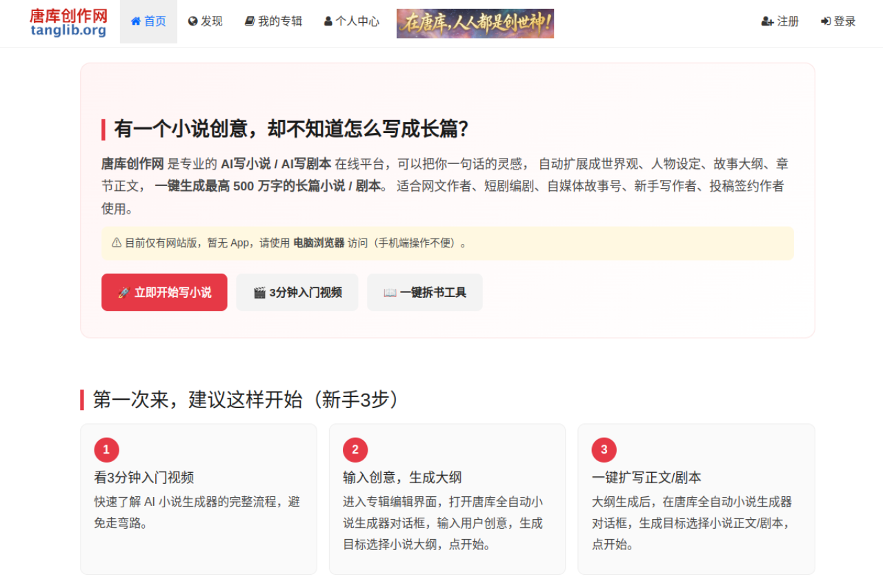Click the red number 3 step badge
This screenshot has height=588, width=883.
coord(604,450)
